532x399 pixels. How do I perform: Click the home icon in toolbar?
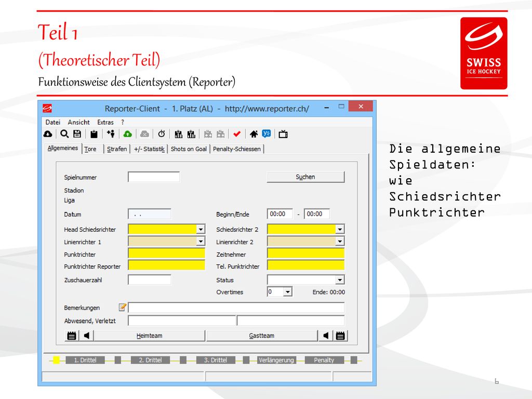(254, 135)
